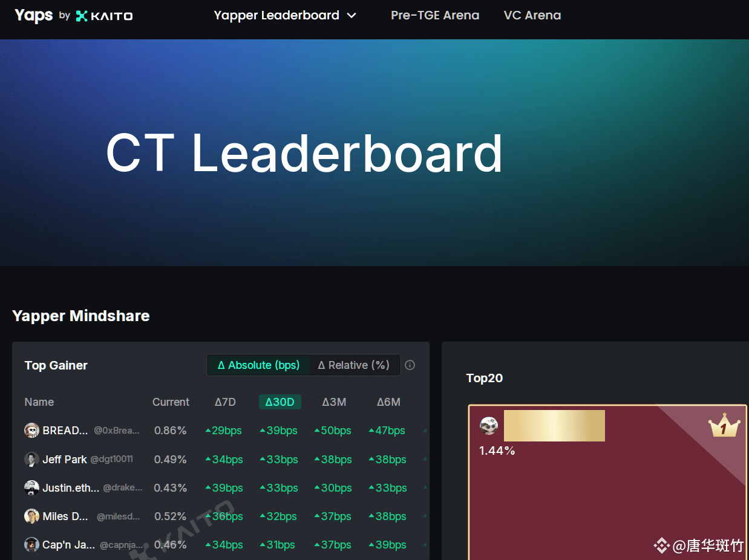The width and height of the screenshot is (749, 560).
Task: Open Jeff Park's avatar
Action: coord(31,459)
